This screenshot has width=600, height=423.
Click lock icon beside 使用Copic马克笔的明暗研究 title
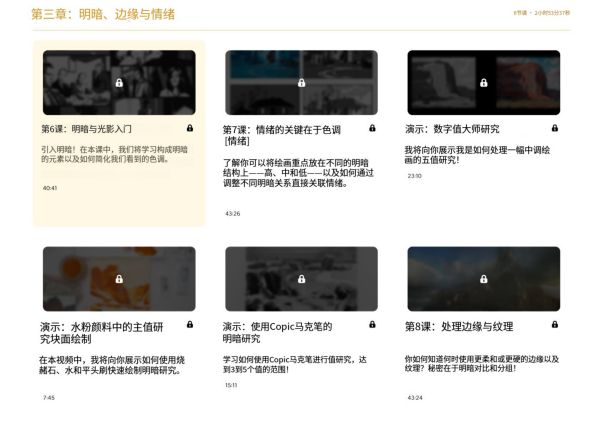(x=372, y=324)
